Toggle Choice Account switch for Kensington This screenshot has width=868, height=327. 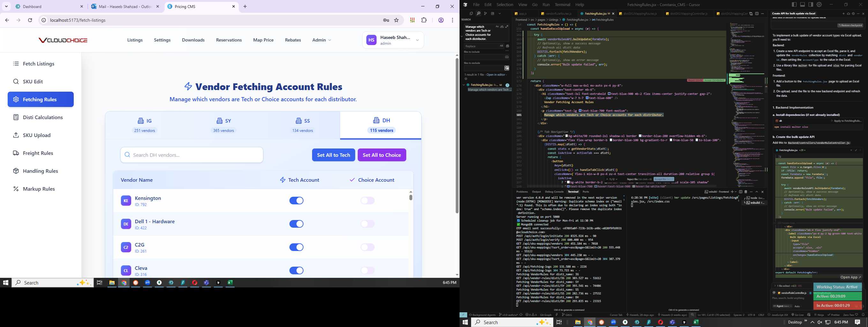pos(368,201)
